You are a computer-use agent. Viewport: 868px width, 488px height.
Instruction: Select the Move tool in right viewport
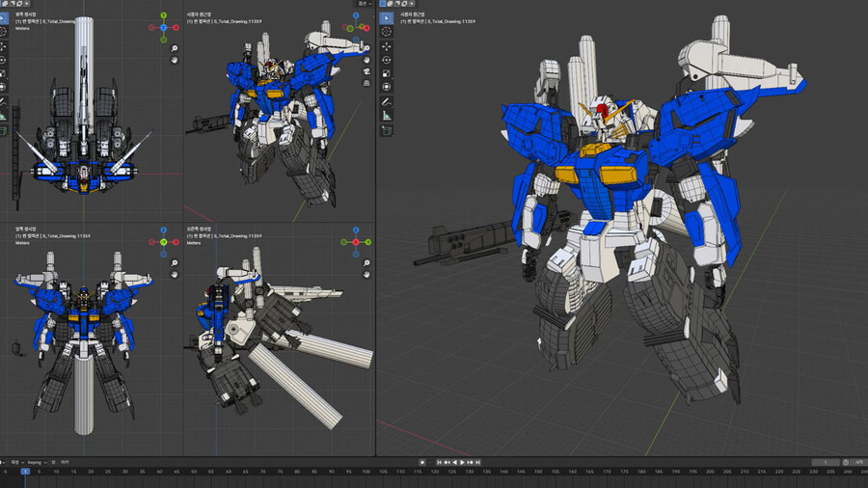pyautogui.click(x=387, y=46)
